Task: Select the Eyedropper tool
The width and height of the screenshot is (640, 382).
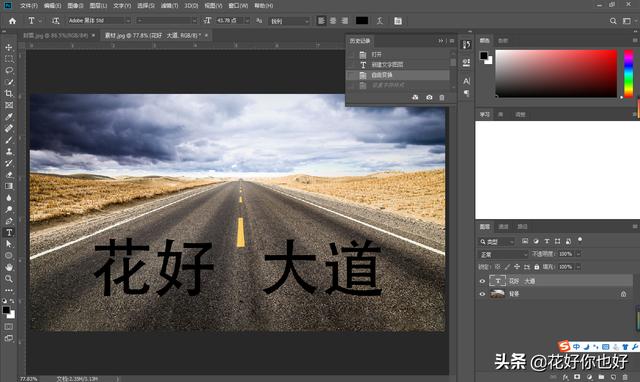Action: (9, 117)
